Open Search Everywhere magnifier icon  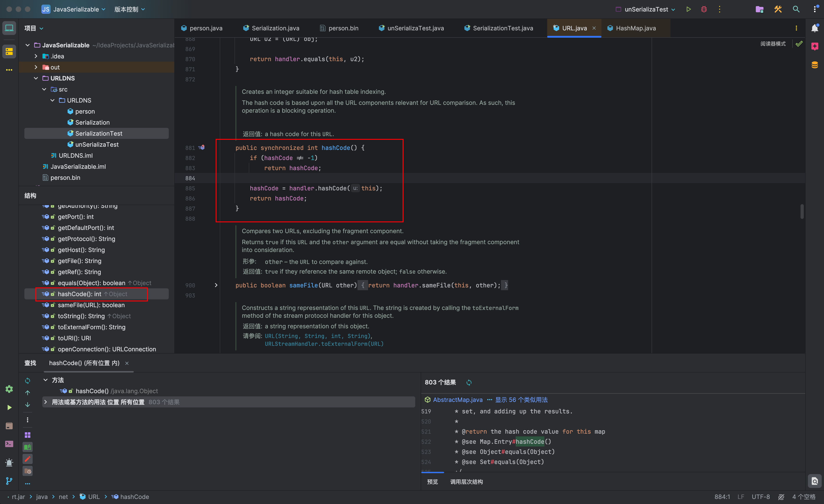click(796, 9)
